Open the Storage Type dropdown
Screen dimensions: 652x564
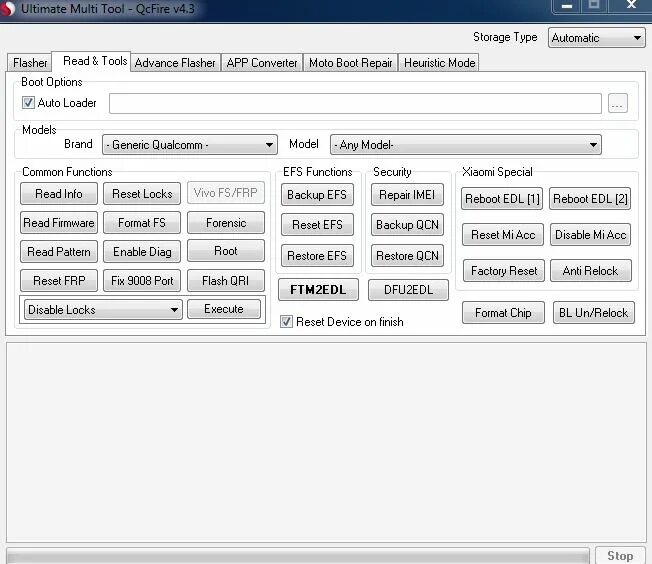click(x=597, y=38)
